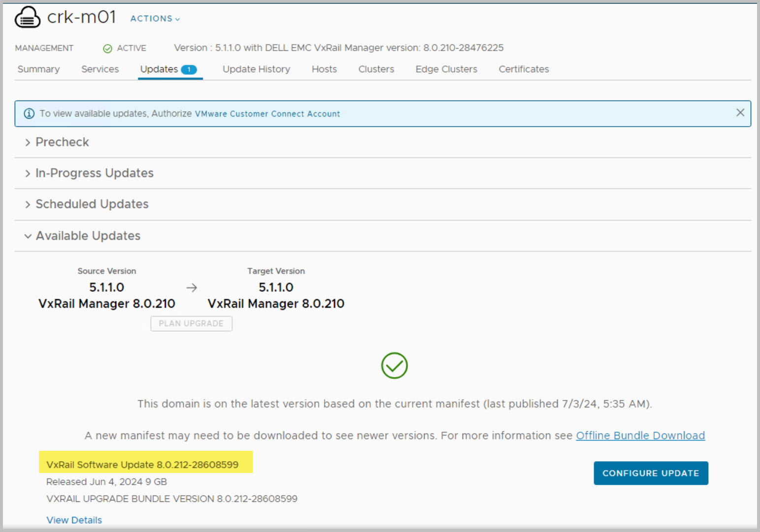
Task: Open the Services tab
Action: 100,69
